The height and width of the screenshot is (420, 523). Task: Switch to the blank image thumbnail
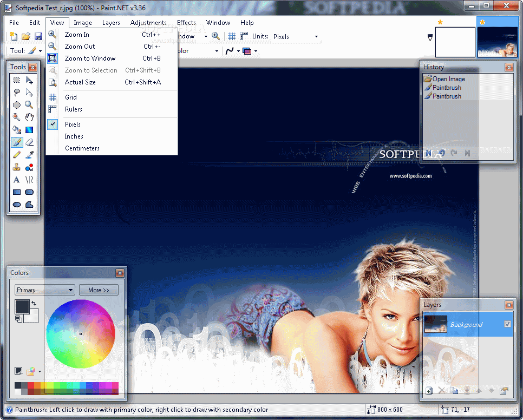pos(455,42)
